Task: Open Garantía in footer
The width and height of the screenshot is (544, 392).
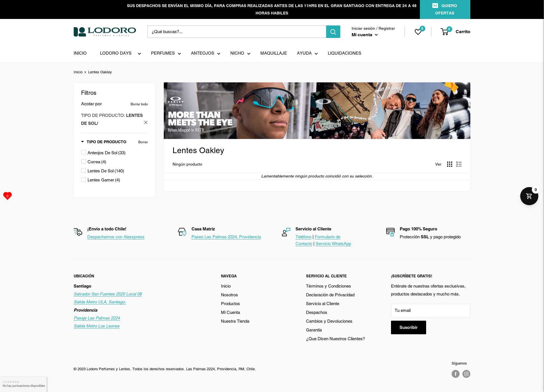Action: point(314,330)
